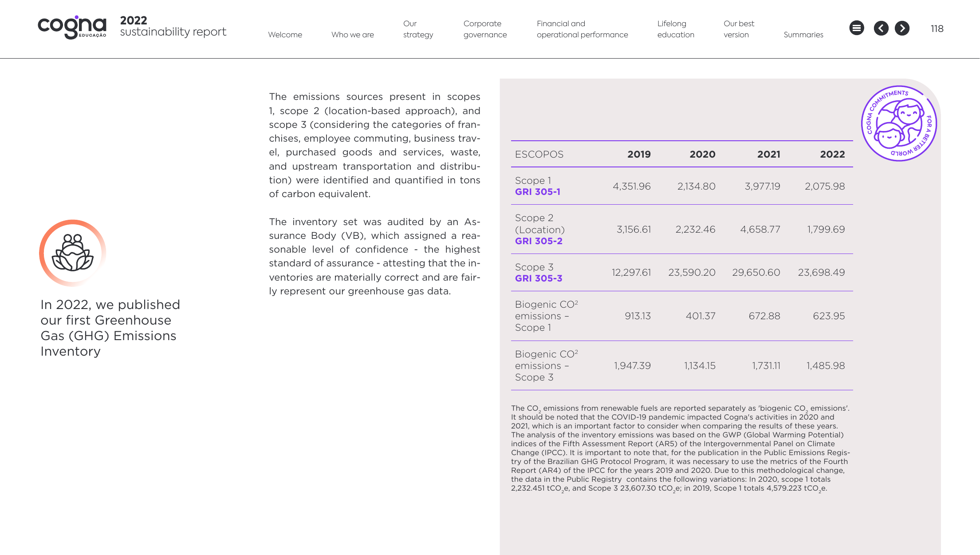Click the GRI 305-3 link
980x555 pixels.
539,278
